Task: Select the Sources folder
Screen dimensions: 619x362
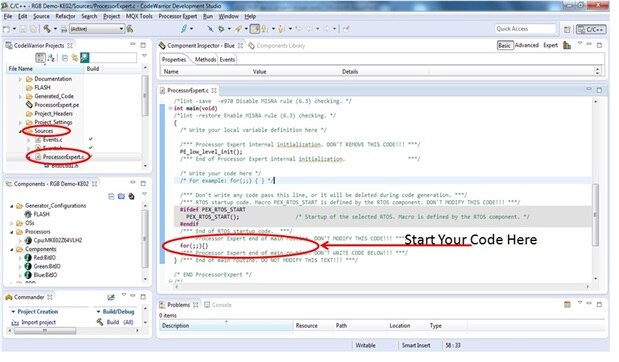Action: [39, 131]
